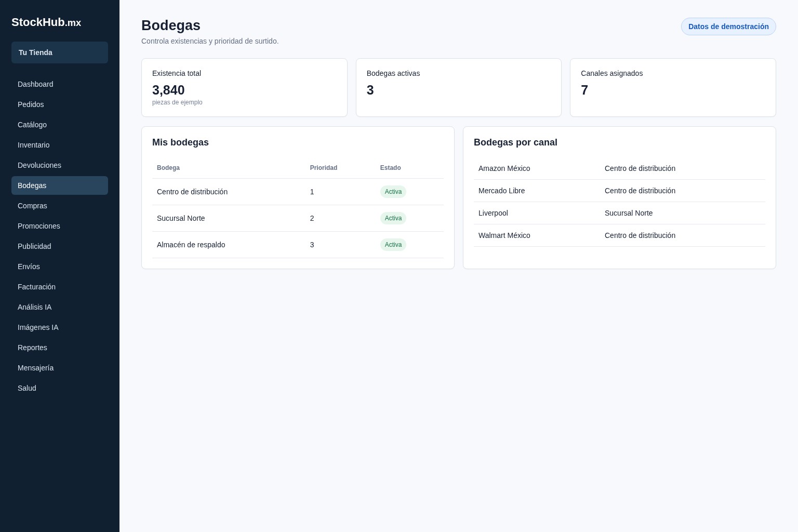798x532 pixels.
Task: Open the Dashboard page in sidebar
Action: pyautogui.click(x=60, y=84)
